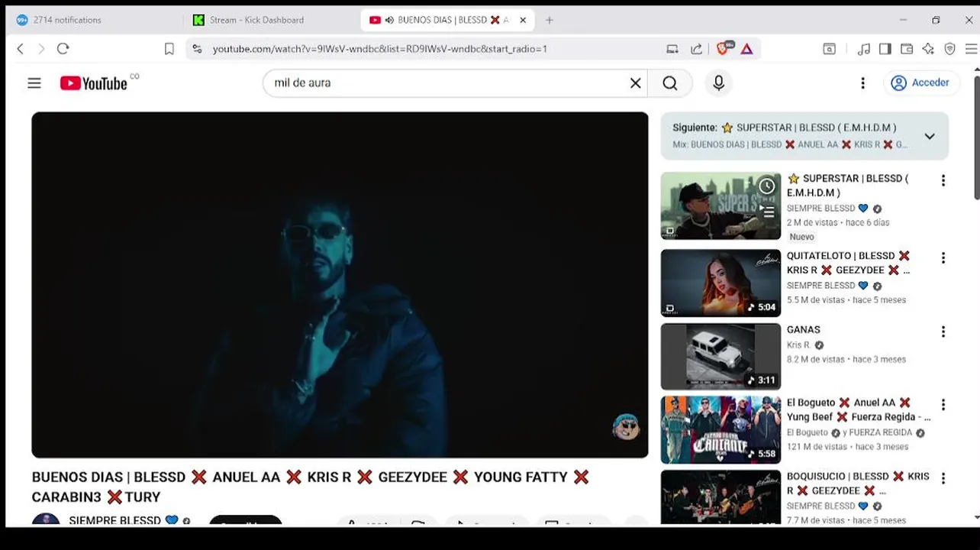Click '2 M de vistas • hace 6 días'
This screenshot has height=550, width=980.
pos(838,222)
